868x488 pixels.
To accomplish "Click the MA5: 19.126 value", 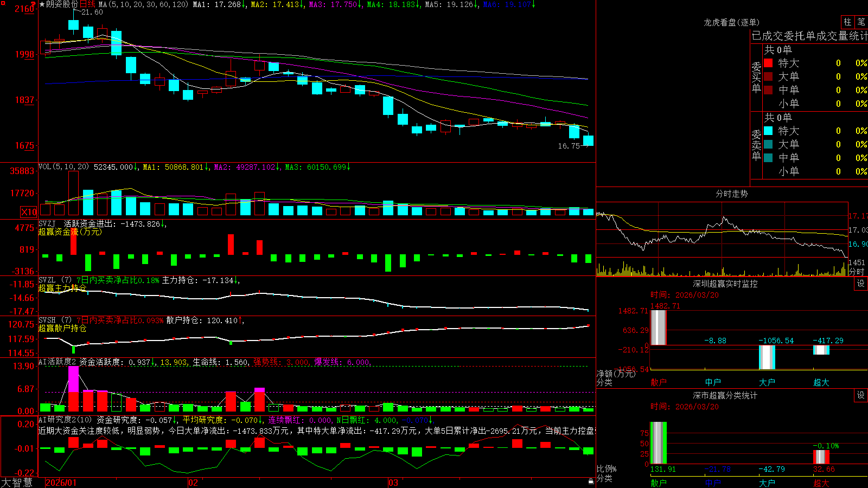I will pos(451,4).
